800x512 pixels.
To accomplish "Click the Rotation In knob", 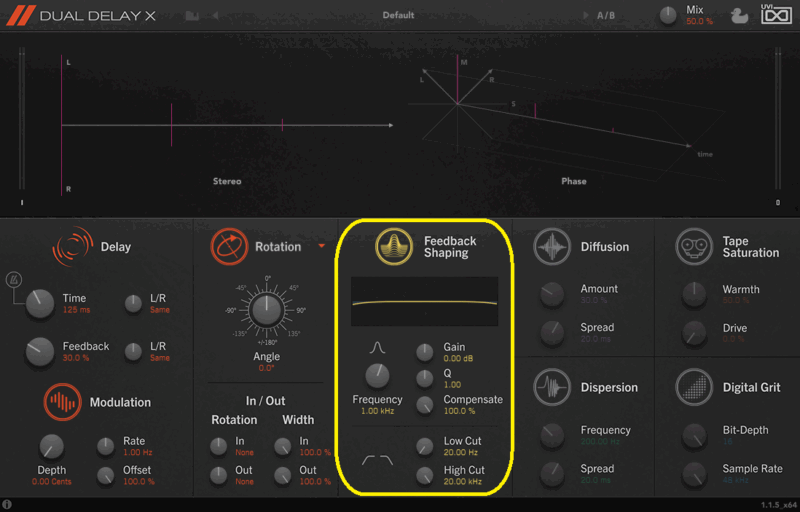I will (218, 446).
